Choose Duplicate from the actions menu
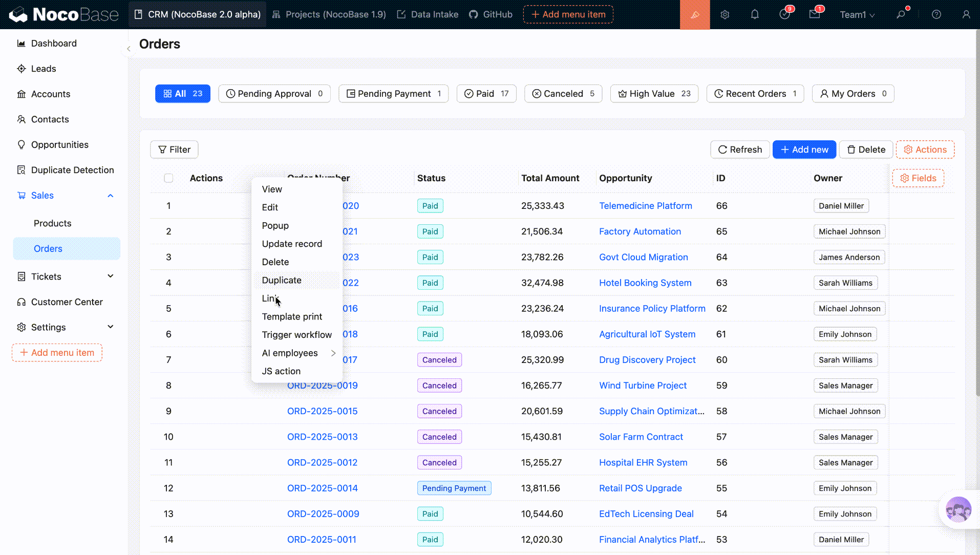The height and width of the screenshot is (555, 980). pyautogui.click(x=282, y=280)
